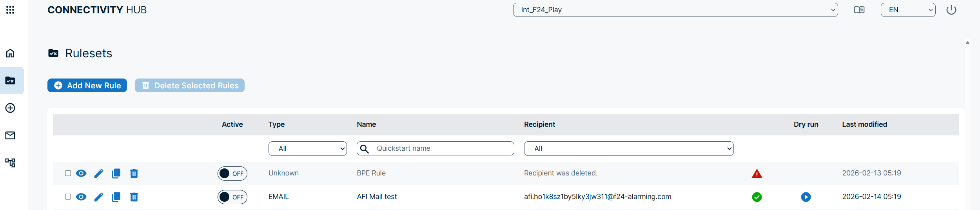The height and width of the screenshot is (210, 980).
Task: Open the mail envelope sidebar icon
Action: point(10,135)
